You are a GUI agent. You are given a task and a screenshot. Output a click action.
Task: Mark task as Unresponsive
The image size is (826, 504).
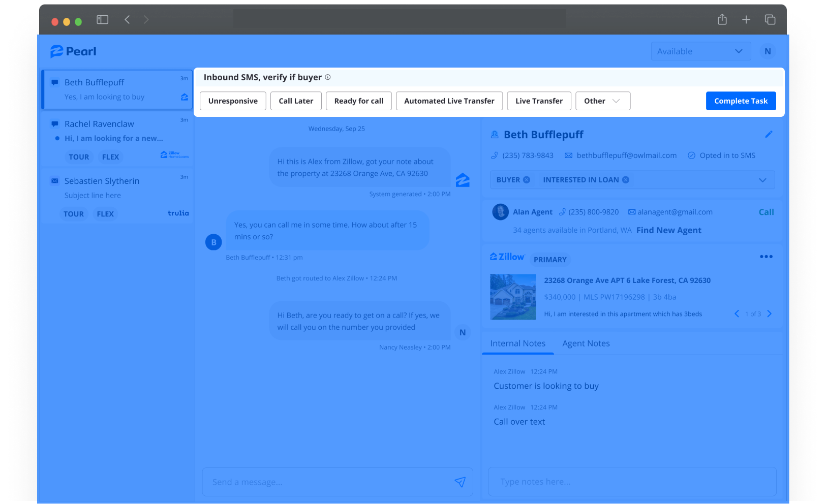[233, 101]
